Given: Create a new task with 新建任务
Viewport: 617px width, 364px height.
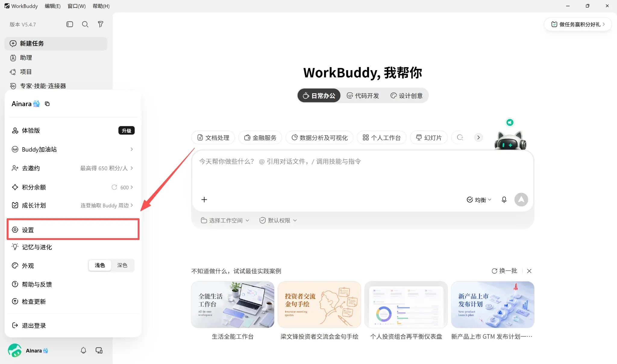Looking at the screenshot, I should click(56, 43).
